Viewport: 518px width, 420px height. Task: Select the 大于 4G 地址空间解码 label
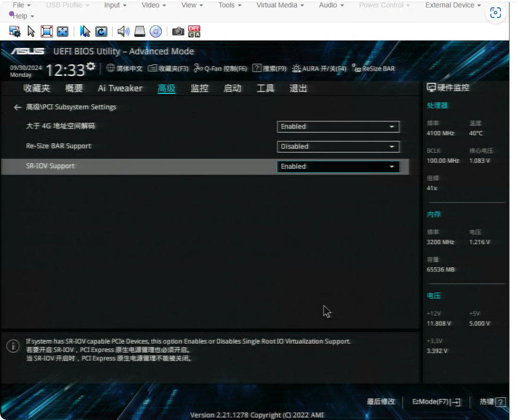61,126
